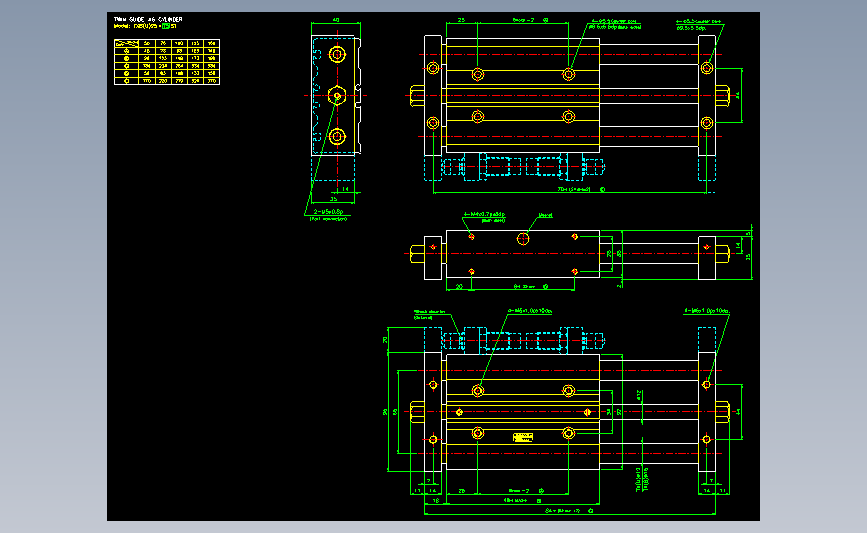Click the TWIN GUIDE CYLINDER drawing title

pos(148,19)
